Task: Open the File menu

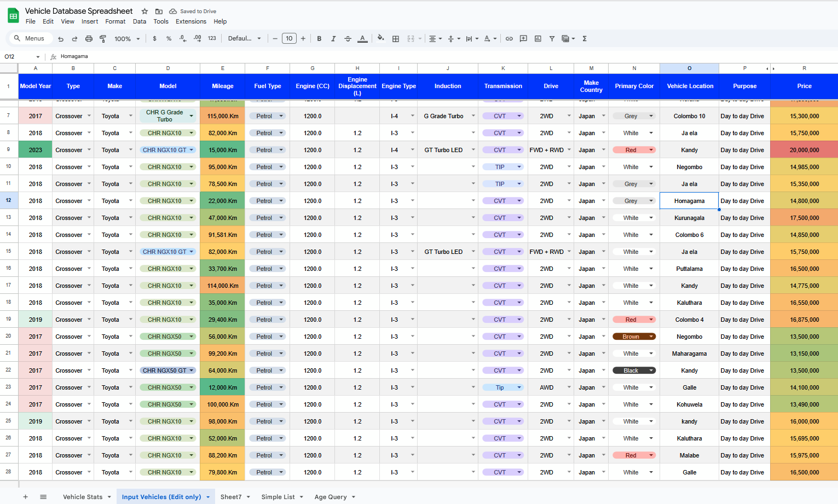Action: tap(31, 22)
